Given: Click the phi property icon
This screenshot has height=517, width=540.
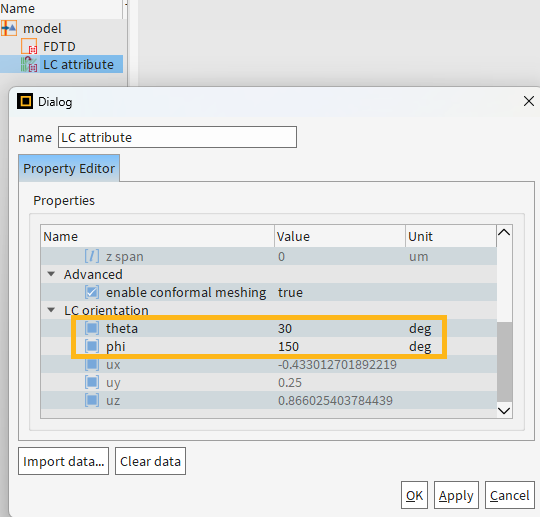Looking at the screenshot, I should 92,346.
